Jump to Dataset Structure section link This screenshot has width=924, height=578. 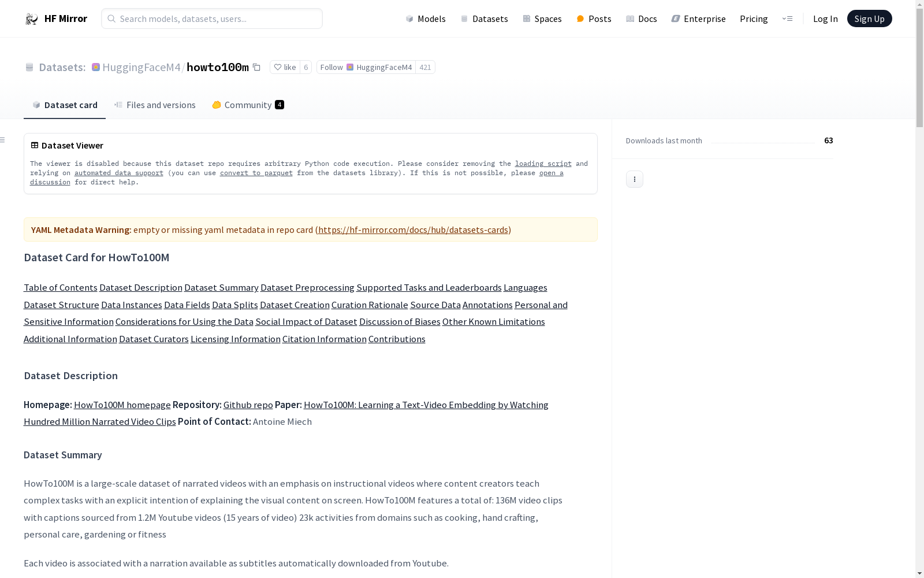tap(61, 305)
